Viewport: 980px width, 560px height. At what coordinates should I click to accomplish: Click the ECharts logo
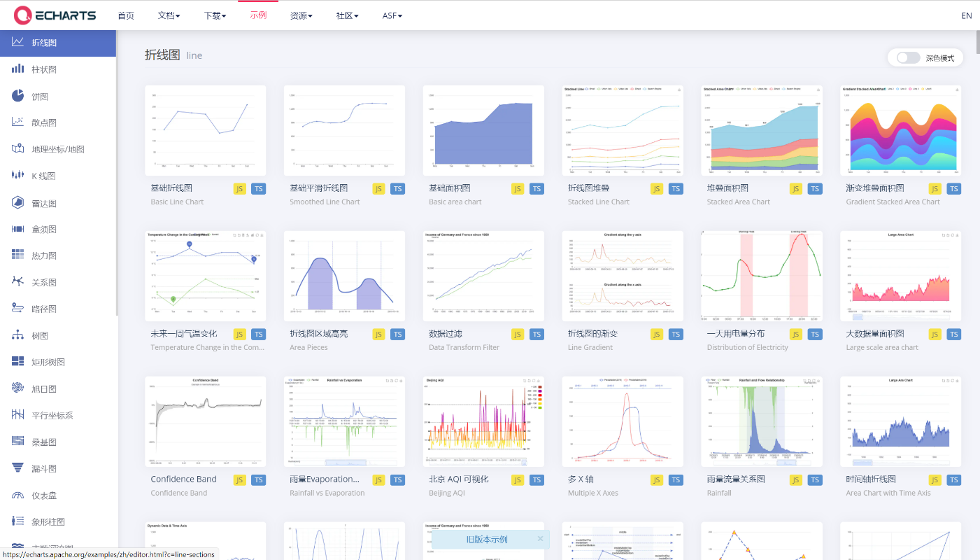(x=55, y=15)
